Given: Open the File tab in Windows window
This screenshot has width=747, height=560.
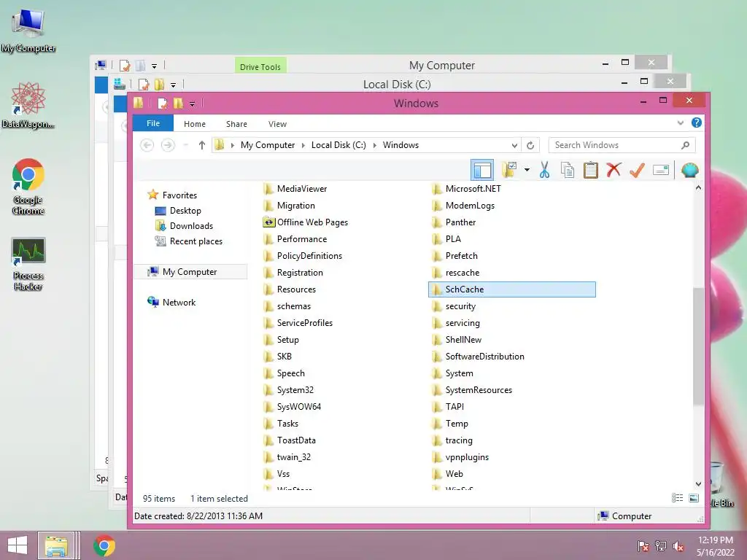Looking at the screenshot, I should pyautogui.click(x=153, y=123).
